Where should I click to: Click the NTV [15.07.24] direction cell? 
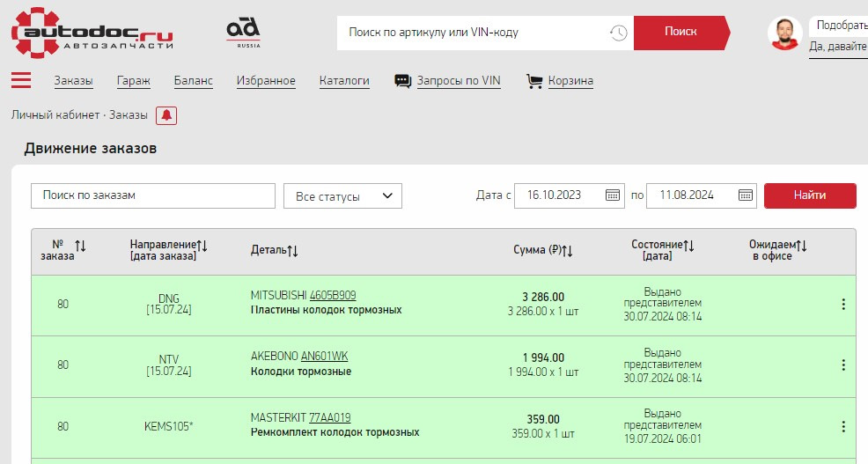pyautogui.click(x=169, y=365)
